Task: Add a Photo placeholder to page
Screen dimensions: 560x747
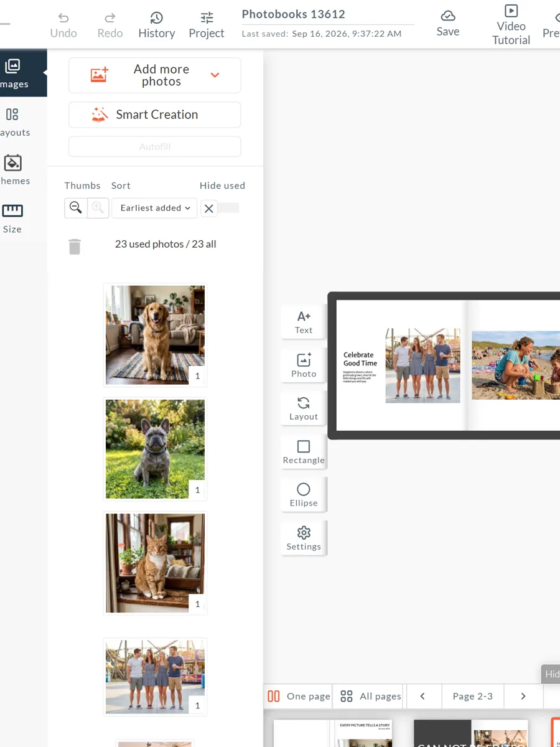Action: (304, 365)
